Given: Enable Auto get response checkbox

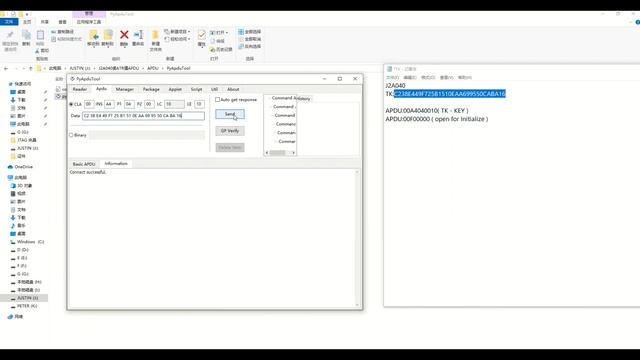Looking at the screenshot, I should 218,100.
